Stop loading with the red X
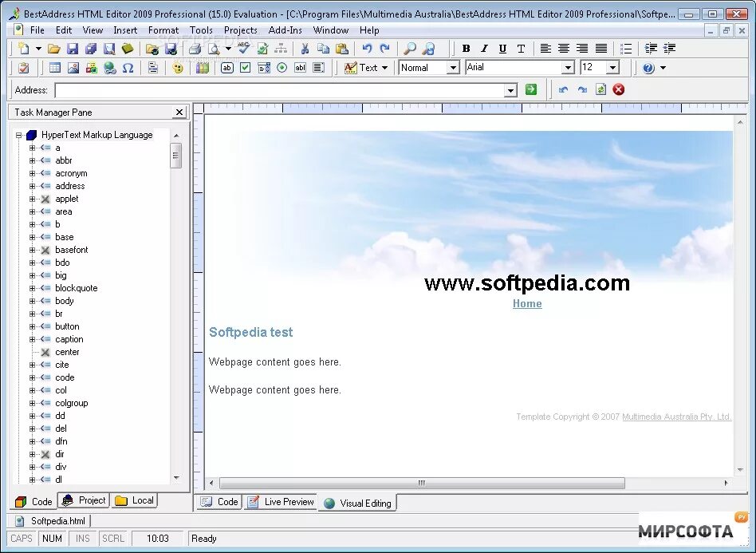Screen dimensions: 756x553 coord(619,89)
